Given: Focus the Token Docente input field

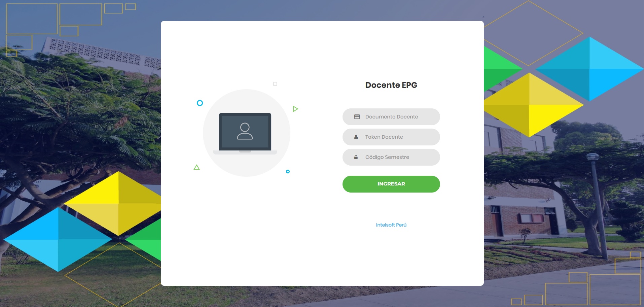Looking at the screenshot, I should (391, 137).
